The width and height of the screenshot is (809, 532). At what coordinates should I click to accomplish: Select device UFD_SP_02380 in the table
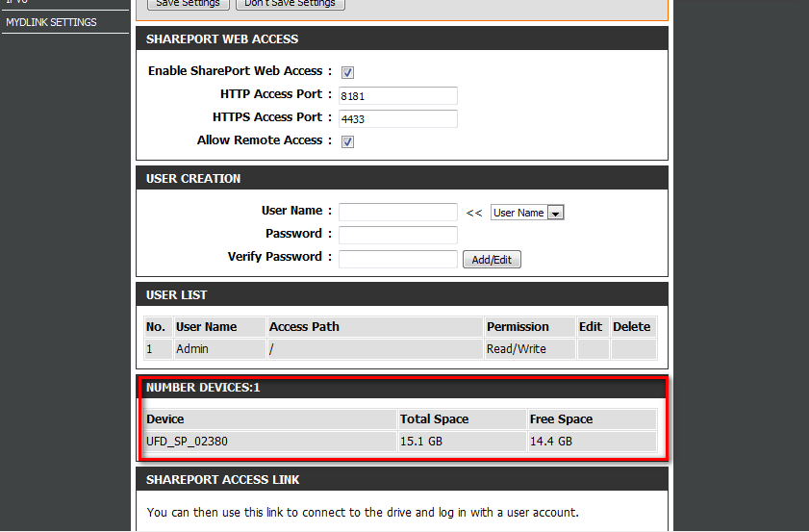tap(188, 442)
